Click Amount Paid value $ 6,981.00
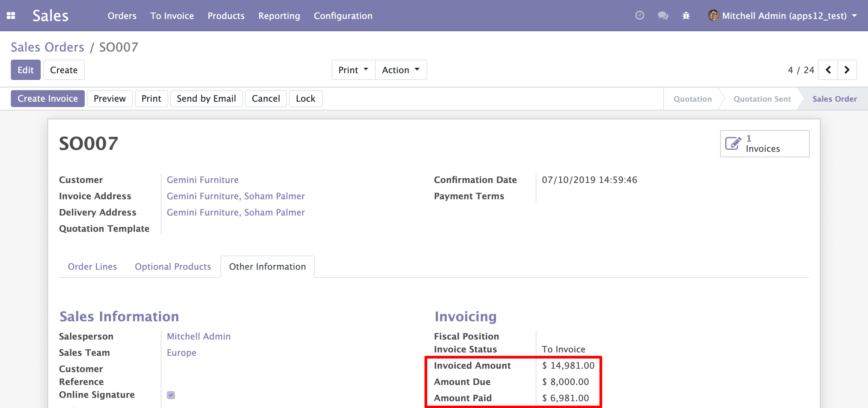This screenshot has height=408, width=868. click(x=566, y=398)
